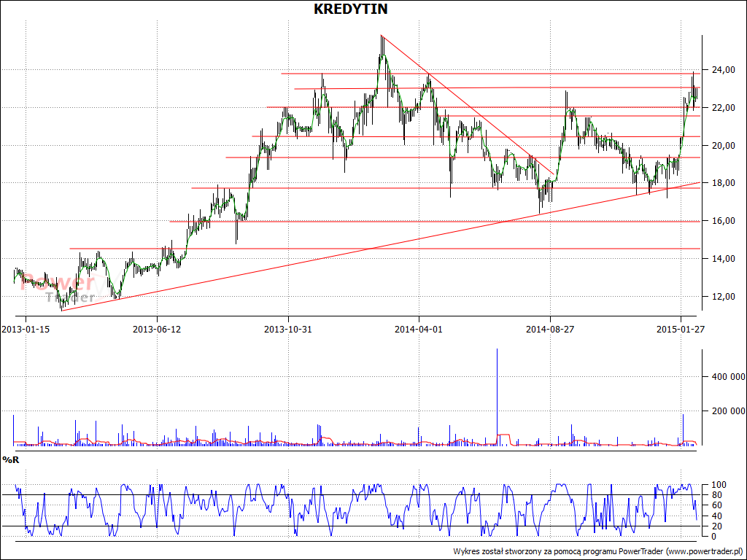Click the 14,00 price axis label
The height and width of the screenshot is (560, 747).
point(722,259)
